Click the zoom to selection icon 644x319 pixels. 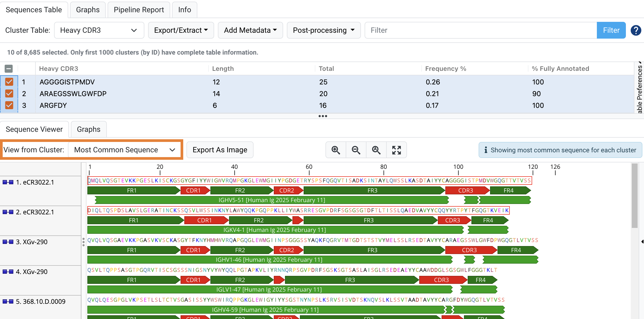pyautogui.click(x=376, y=150)
